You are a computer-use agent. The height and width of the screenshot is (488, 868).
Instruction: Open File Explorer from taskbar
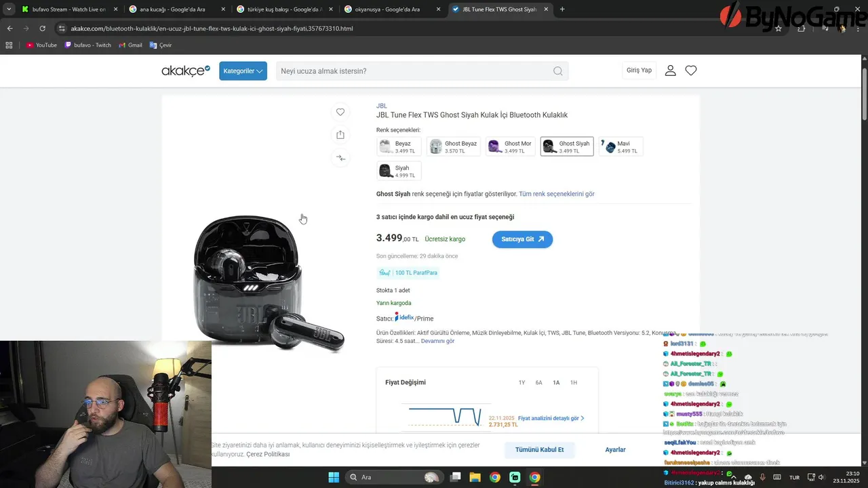475,477
